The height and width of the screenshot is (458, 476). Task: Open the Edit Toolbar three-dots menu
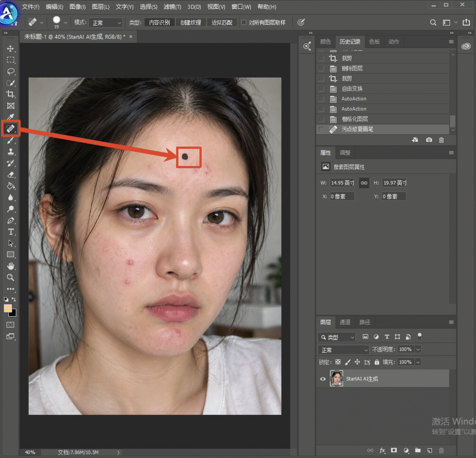pos(11,289)
